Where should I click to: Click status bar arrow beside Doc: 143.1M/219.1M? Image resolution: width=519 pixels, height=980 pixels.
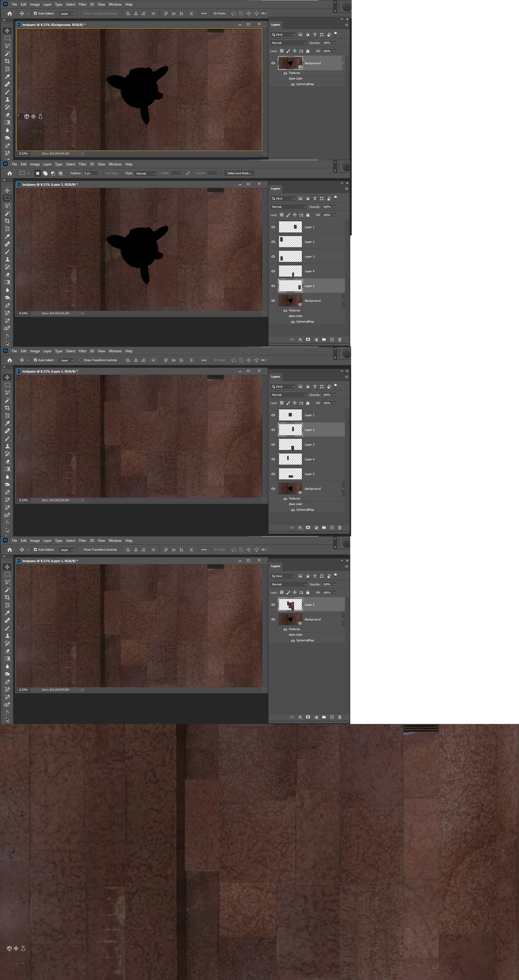click(82, 500)
